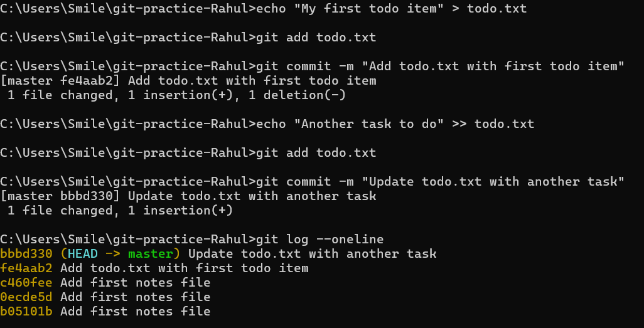Viewport: 644px width, 328px height.
Task: Click hash bbbd330 beside the HEAD pointer
Action: click(26, 254)
